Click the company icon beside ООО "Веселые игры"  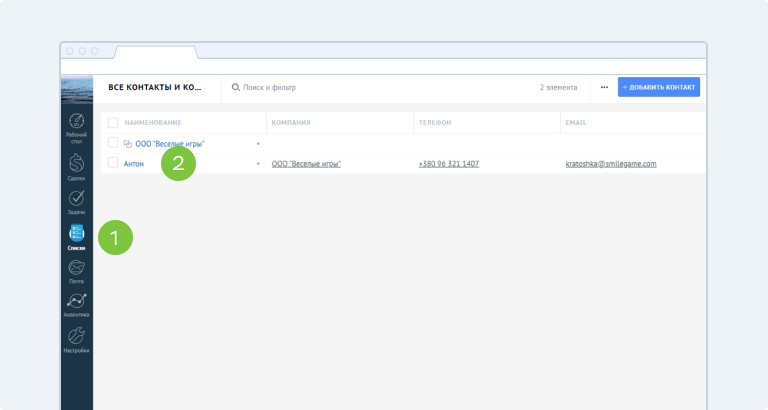click(127, 144)
